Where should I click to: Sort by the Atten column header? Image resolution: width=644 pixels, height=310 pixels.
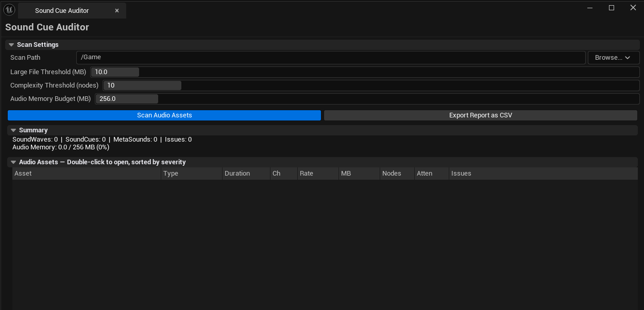[432, 174]
